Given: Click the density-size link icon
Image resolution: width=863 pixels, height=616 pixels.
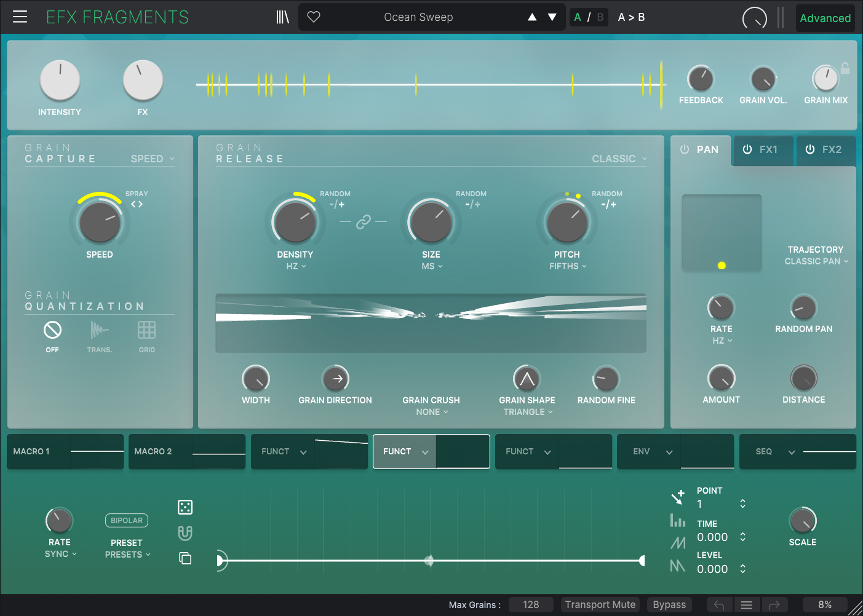Looking at the screenshot, I should pos(364,221).
